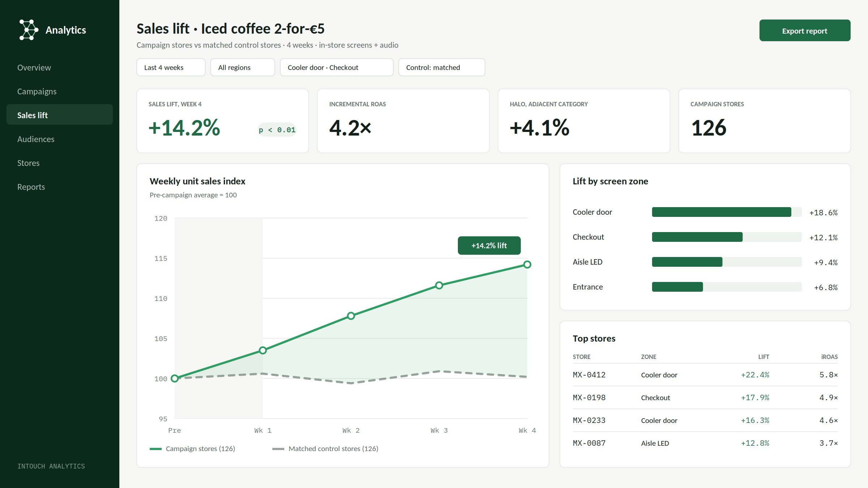Toggle Matched control stores (126) legend entry
The width and height of the screenshot is (868, 488).
[x=325, y=449]
